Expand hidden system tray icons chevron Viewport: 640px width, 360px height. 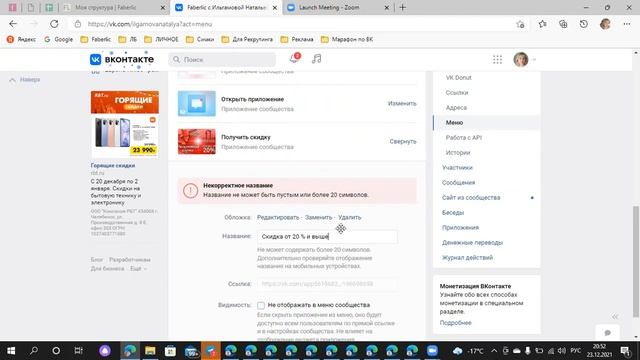pos(494,351)
